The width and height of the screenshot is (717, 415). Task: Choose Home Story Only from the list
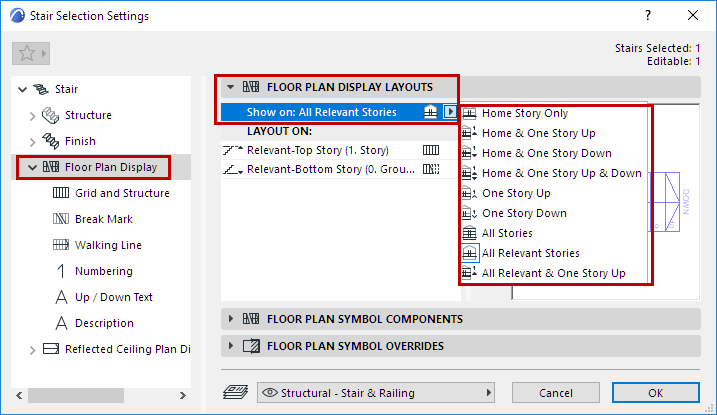(x=524, y=113)
